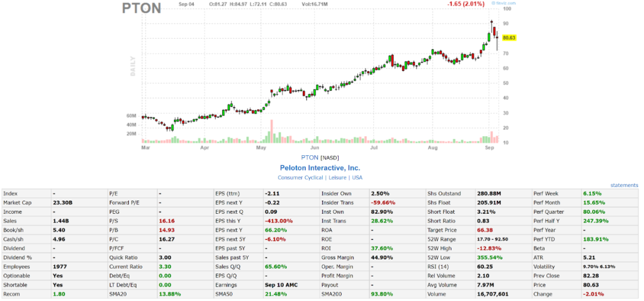Click the Earnings date Sep 10 AMC
Screen dimensions: 644x301
tap(281, 284)
